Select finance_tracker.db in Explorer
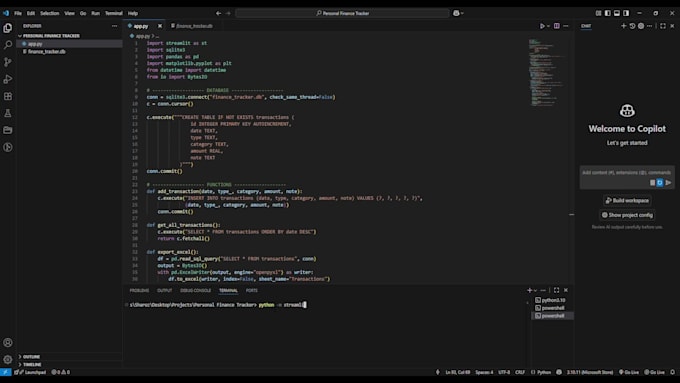680x383 pixels. pos(46,52)
